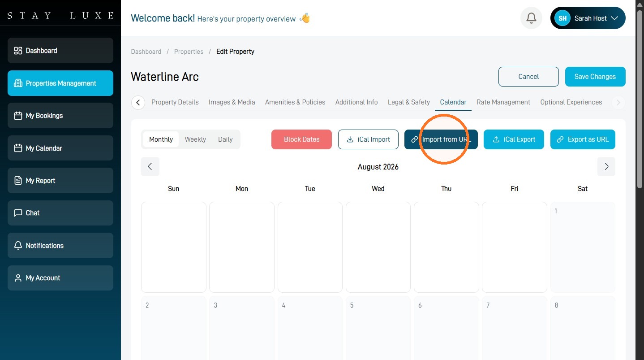Switch to the Rate Management tab
The width and height of the screenshot is (644, 360).
(503, 102)
